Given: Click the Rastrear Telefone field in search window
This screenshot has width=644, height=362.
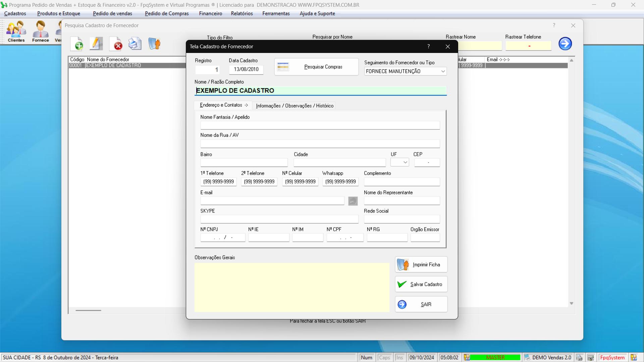Looking at the screenshot, I should (x=528, y=46).
